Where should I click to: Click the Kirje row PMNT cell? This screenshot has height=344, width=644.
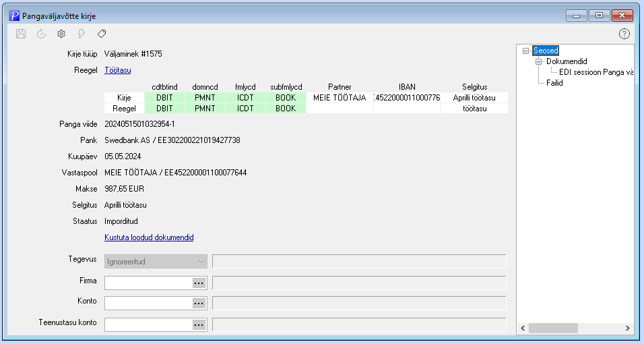(205, 98)
